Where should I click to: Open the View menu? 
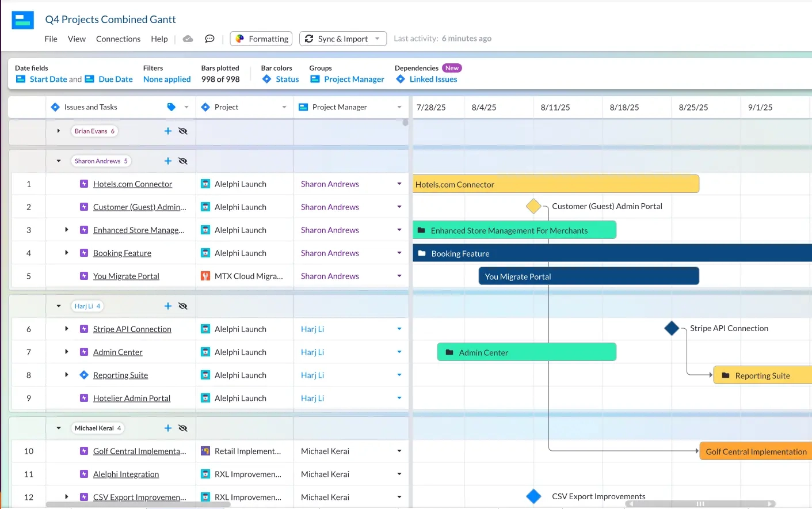(x=77, y=39)
